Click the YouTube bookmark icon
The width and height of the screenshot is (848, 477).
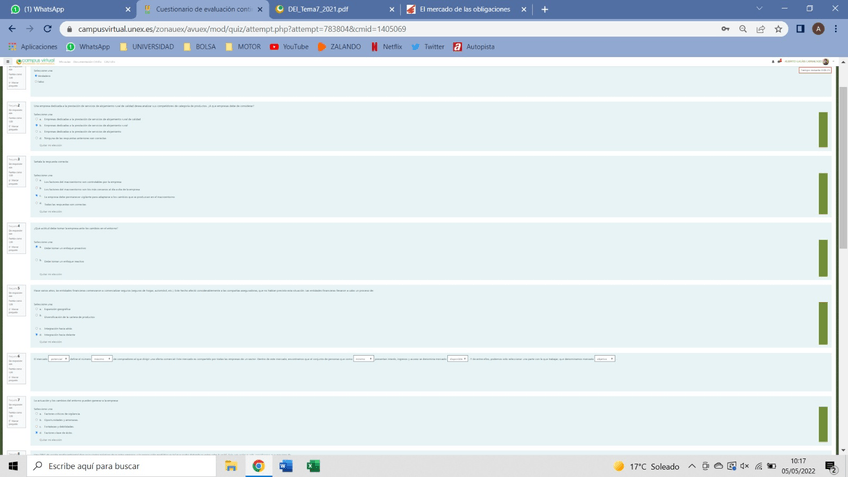(274, 47)
